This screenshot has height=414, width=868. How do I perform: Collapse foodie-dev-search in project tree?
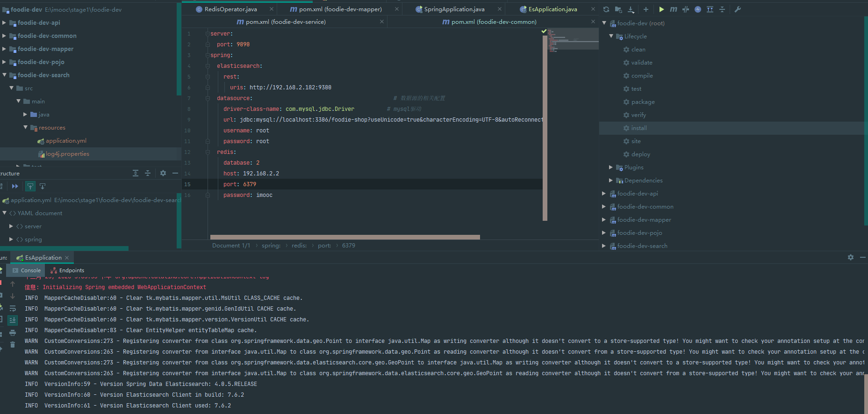pos(4,75)
